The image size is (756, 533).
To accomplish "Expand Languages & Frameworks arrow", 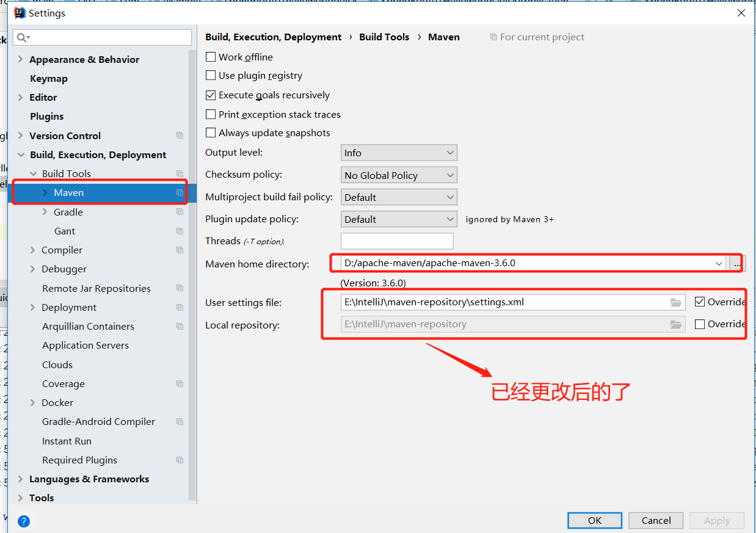I will click(21, 479).
